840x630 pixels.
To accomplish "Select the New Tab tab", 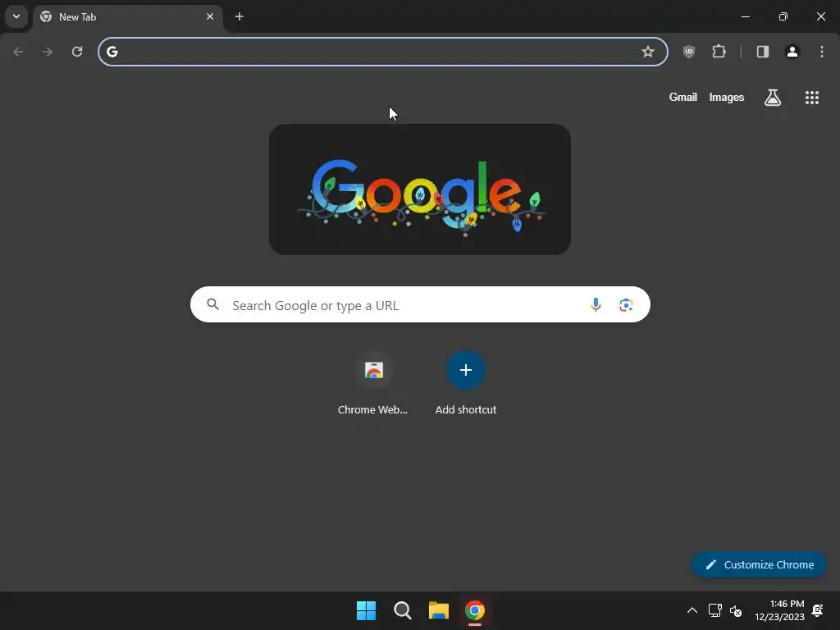I will (x=127, y=17).
